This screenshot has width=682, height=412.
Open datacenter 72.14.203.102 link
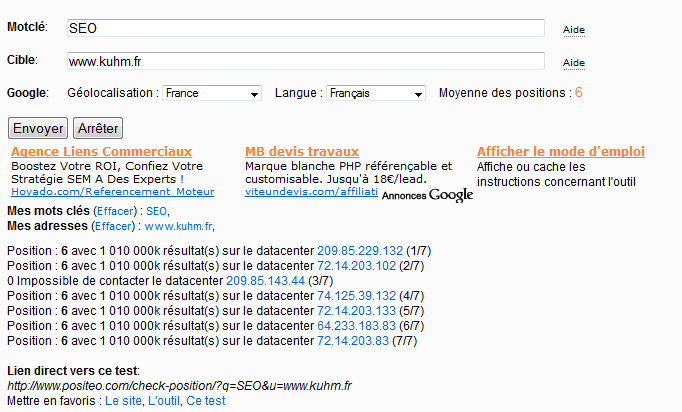click(x=356, y=266)
